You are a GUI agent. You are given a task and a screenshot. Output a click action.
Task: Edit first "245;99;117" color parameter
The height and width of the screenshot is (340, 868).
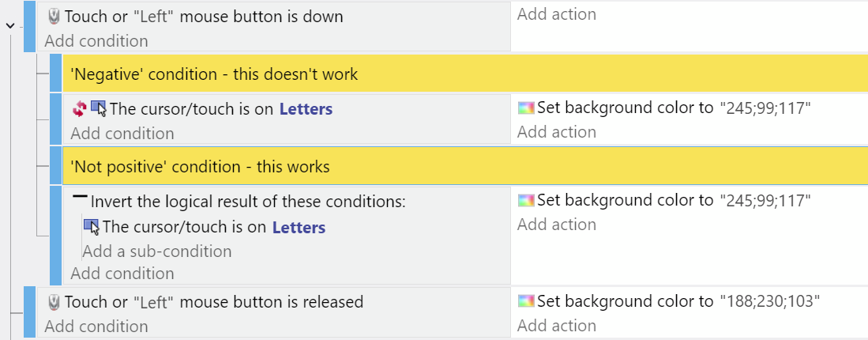(x=765, y=108)
